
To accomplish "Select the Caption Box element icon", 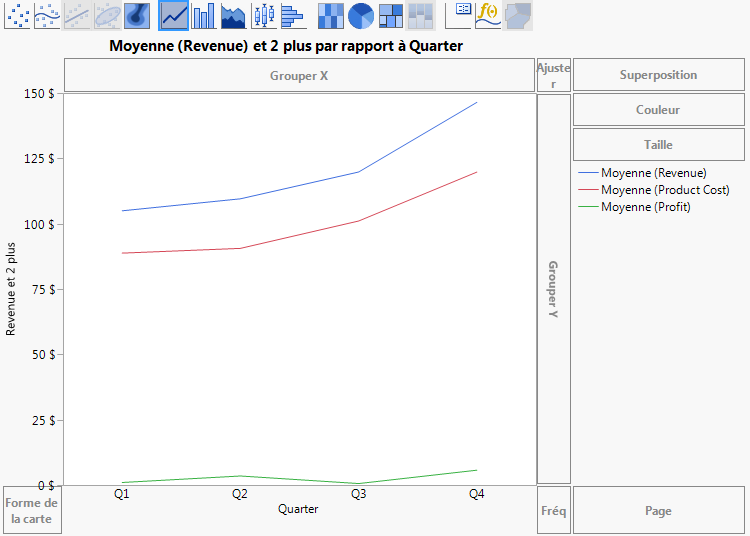I will [459, 15].
